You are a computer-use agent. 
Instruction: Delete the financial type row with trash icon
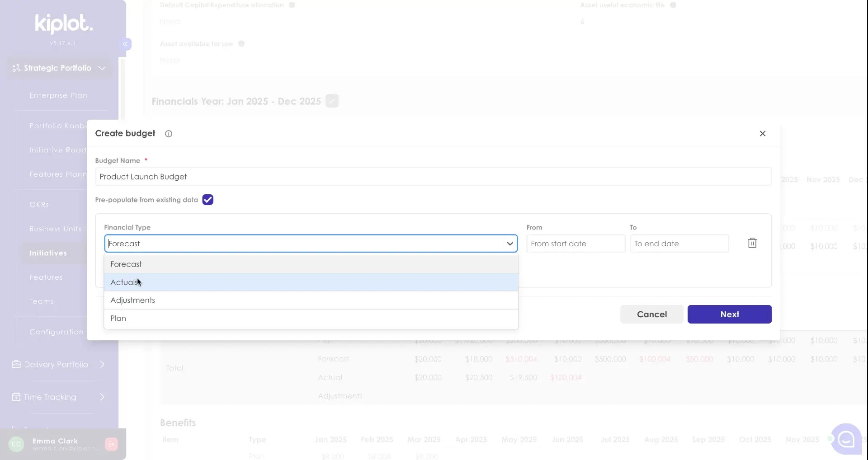[752, 243]
